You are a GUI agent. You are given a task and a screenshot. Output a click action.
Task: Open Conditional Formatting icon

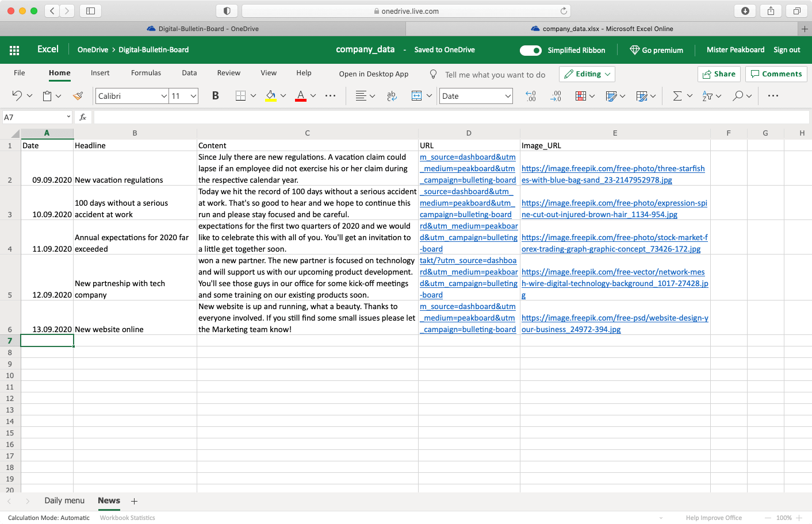pos(581,96)
